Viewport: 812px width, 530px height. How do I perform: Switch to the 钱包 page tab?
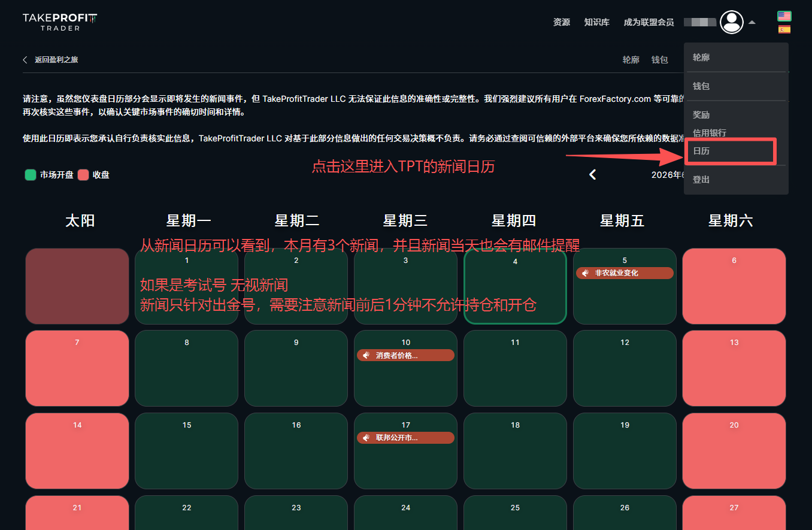point(660,60)
